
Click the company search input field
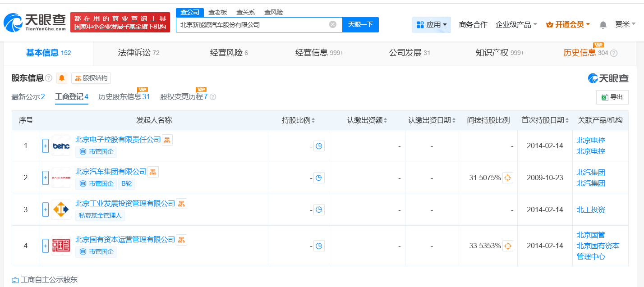point(253,25)
